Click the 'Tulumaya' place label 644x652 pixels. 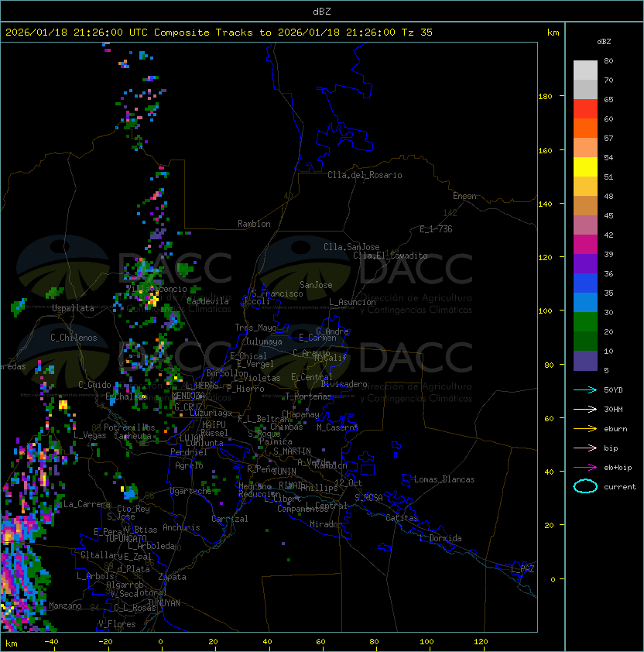pyautogui.click(x=264, y=341)
